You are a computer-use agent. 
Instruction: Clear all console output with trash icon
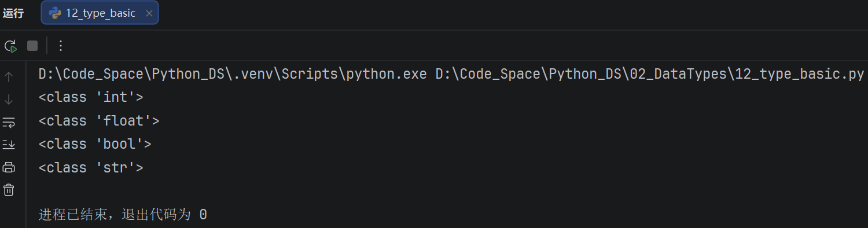9,190
